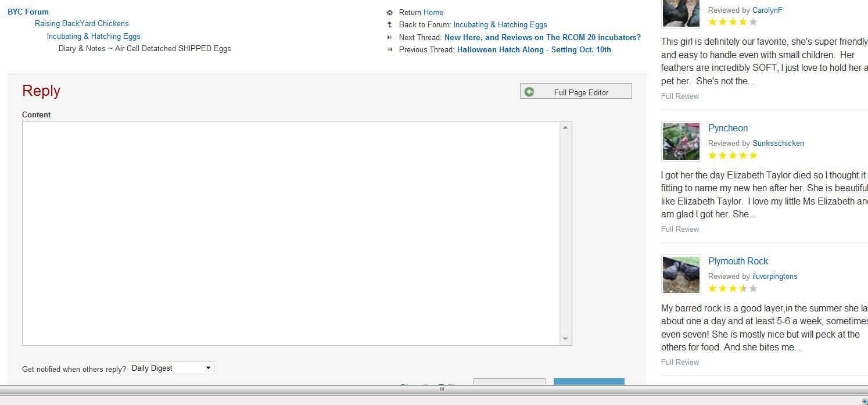Viewport: 868px width, 405px height.
Task: Click the up-arrow Back to Forum icon
Action: coord(390,24)
